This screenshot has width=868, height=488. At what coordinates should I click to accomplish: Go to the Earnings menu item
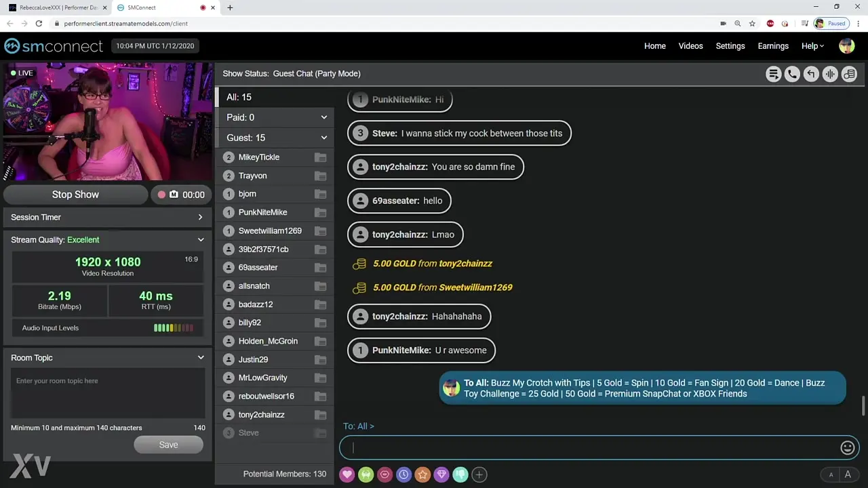pyautogui.click(x=773, y=46)
